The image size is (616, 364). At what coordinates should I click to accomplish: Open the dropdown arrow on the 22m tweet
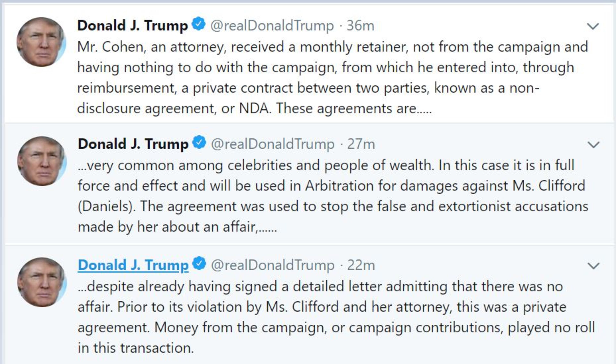pos(593,266)
